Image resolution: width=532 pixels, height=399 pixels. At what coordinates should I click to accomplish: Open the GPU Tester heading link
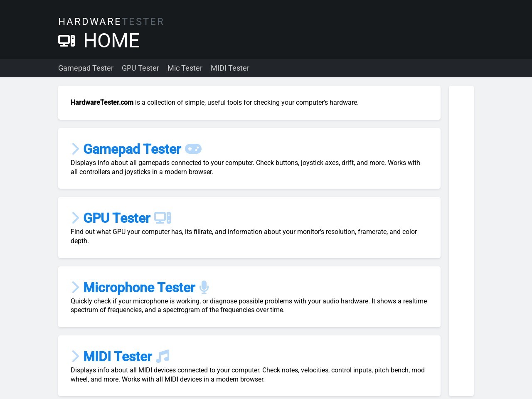coord(117,218)
